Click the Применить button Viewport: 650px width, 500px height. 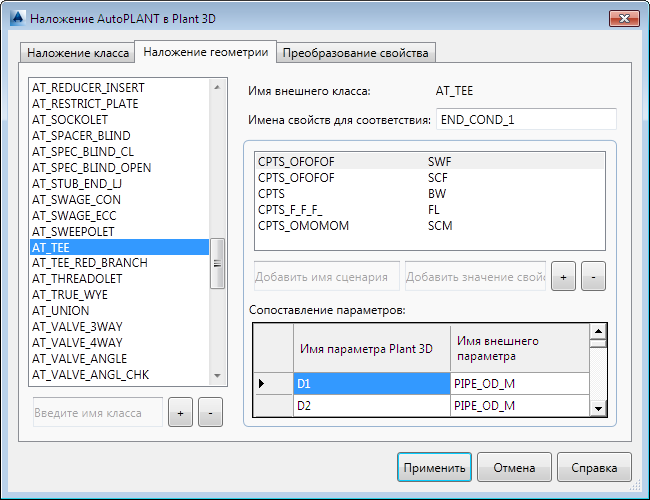tap(434, 467)
